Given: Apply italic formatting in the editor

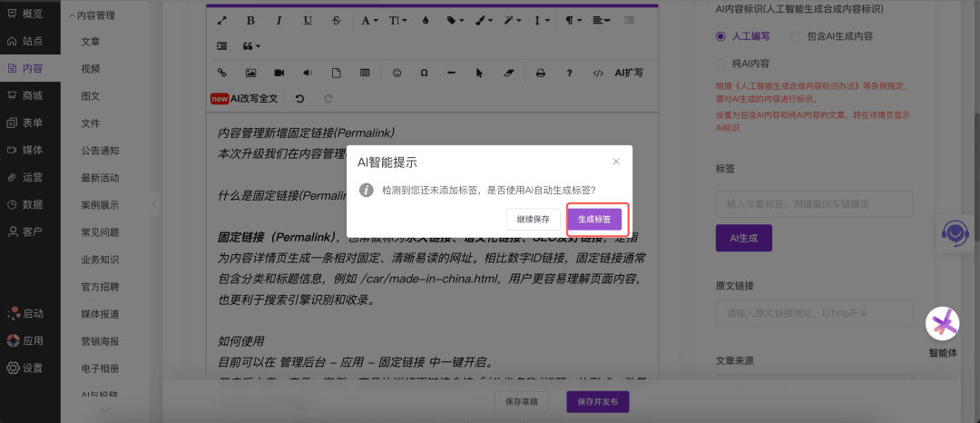Looking at the screenshot, I should point(279,21).
